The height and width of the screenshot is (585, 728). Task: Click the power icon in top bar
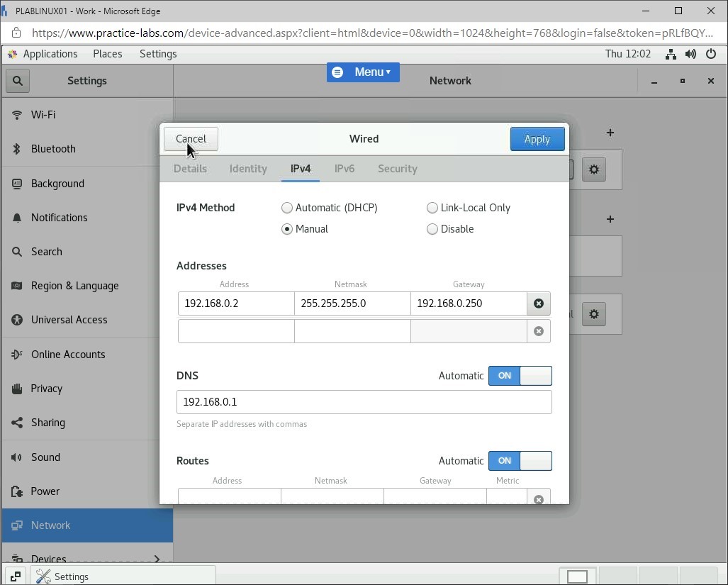(x=711, y=54)
